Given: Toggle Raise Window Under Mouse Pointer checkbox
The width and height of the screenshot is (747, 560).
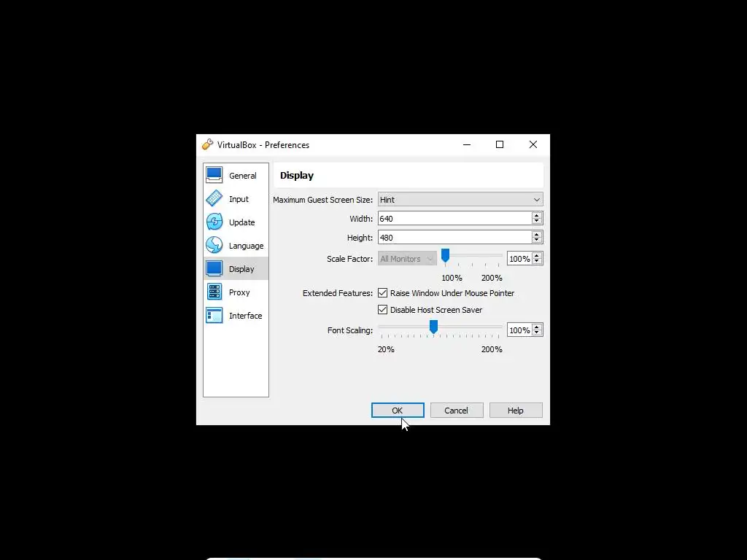Looking at the screenshot, I should [382, 293].
